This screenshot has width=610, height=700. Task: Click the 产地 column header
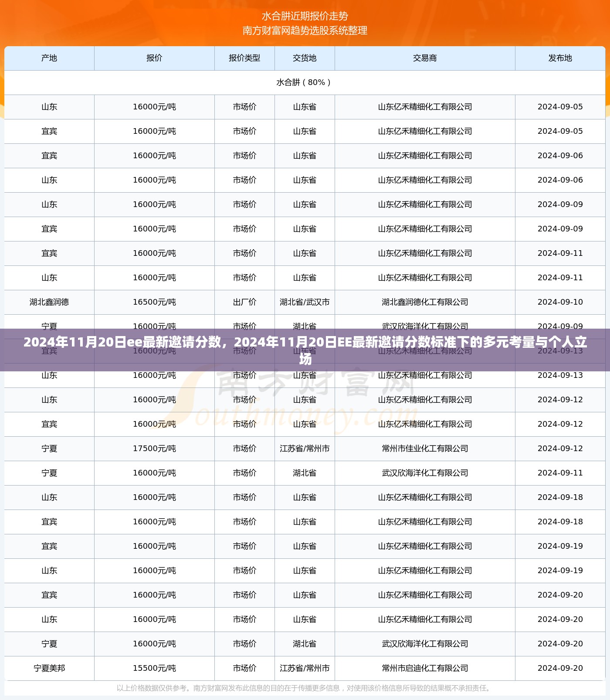coord(49,58)
